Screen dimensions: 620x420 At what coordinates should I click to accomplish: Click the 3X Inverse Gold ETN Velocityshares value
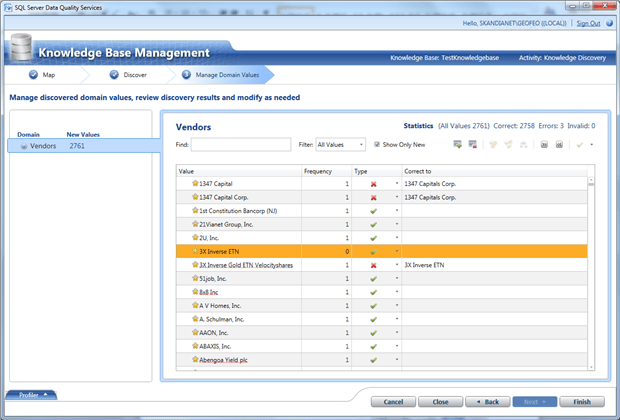(246, 265)
